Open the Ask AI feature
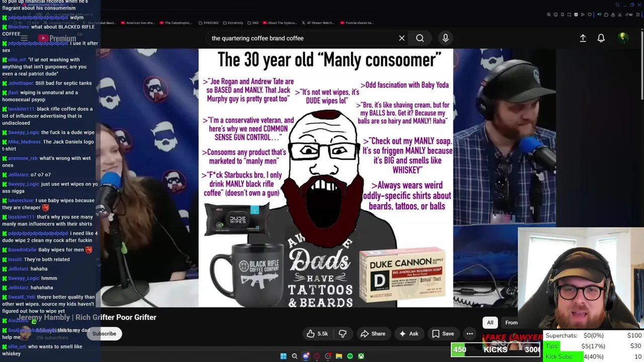The width and height of the screenshot is (644, 362). [408, 334]
